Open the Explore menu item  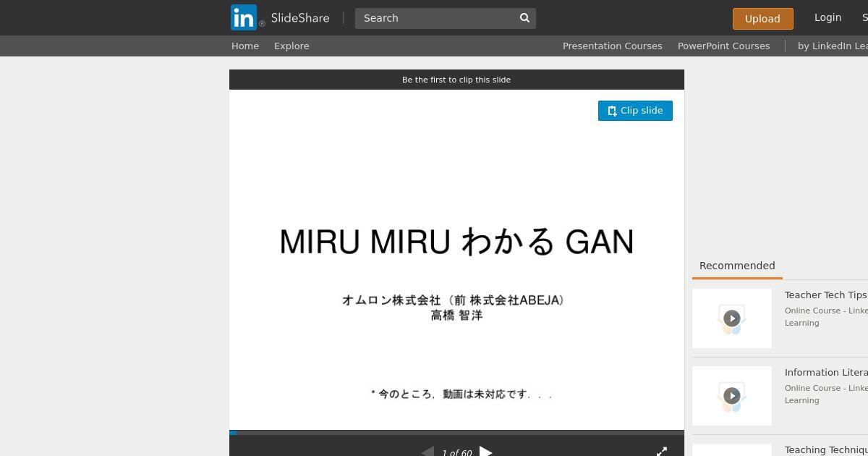pos(292,46)
